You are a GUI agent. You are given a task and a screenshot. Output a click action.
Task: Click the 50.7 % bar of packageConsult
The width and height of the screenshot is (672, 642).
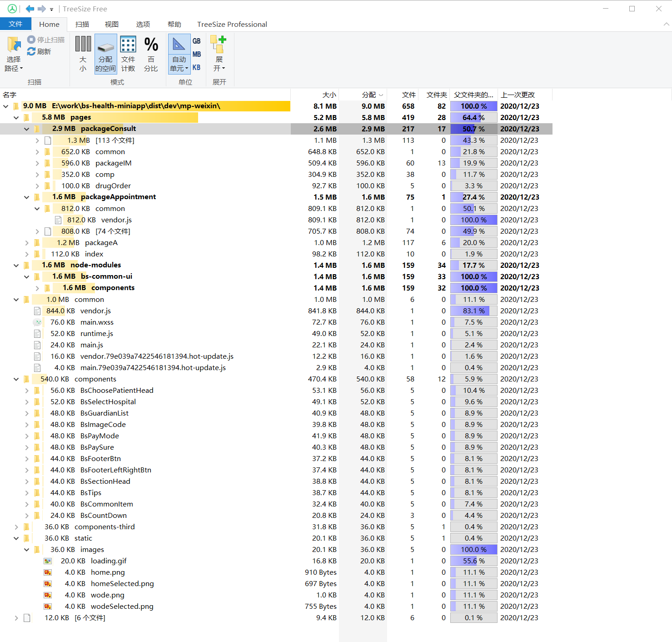click(x=473, y=129)
